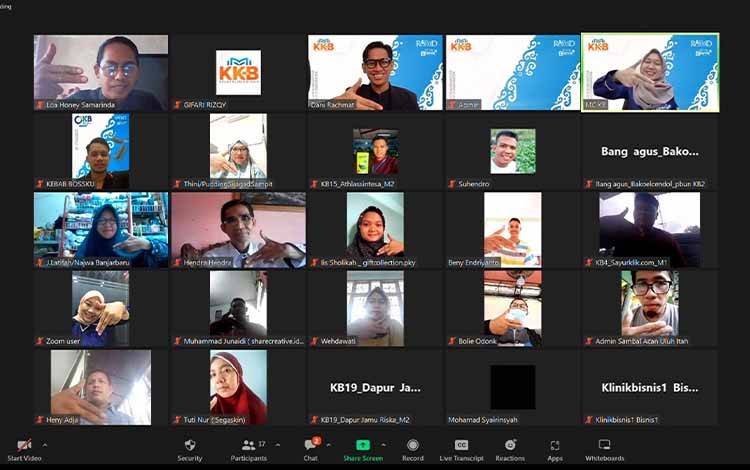The image size is (750, 470).
Task: Select the KB19_Dapur Ja... name tile
Action: pos(375,387)
